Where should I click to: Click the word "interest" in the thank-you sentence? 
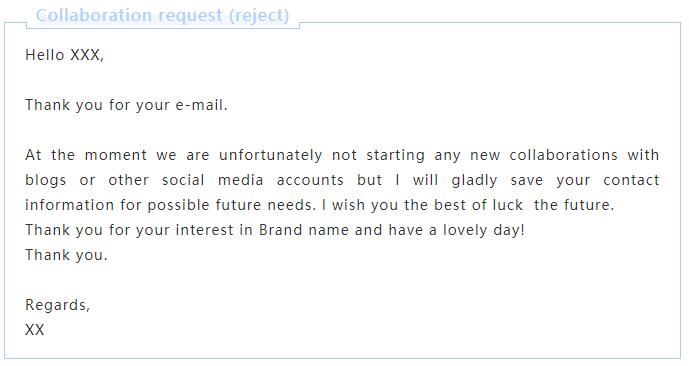point(204,230)
